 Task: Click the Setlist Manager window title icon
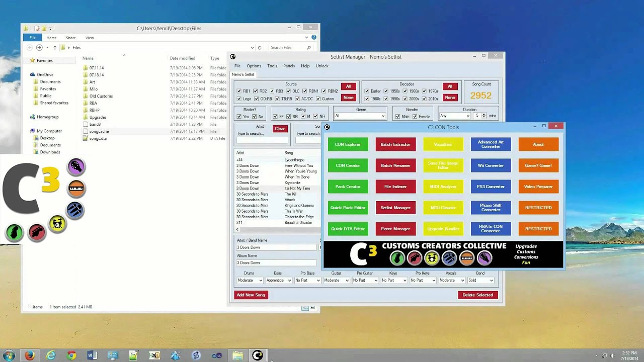click(232, 57)
